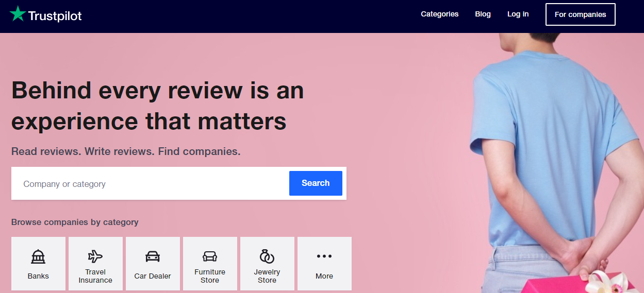Click the For companies button
644x293 pixels.
click(580, 14)
